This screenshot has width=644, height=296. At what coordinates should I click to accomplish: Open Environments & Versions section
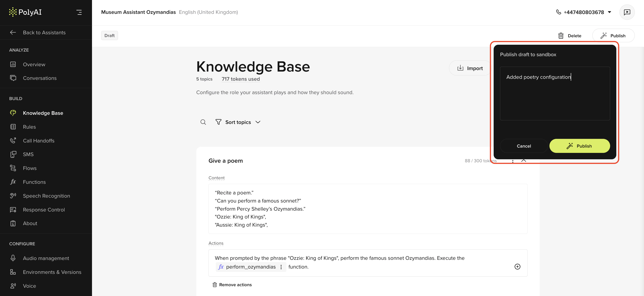[x=52, y=272]
